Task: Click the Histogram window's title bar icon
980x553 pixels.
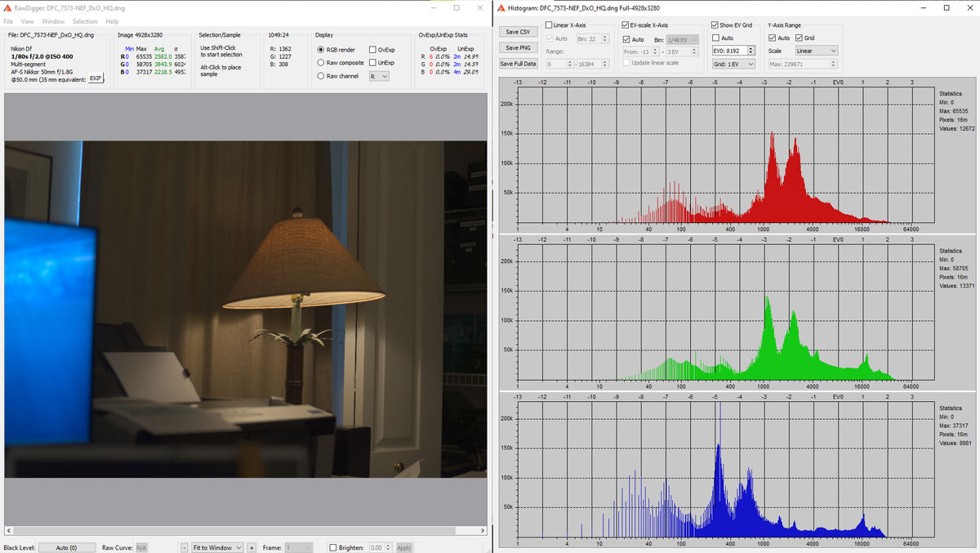Action: coord(500,7)
